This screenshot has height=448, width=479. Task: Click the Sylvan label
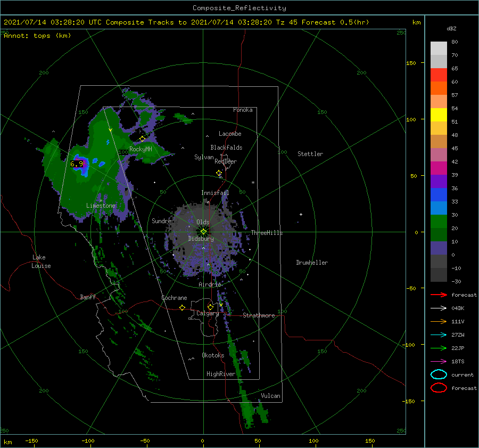coord(204,157)
